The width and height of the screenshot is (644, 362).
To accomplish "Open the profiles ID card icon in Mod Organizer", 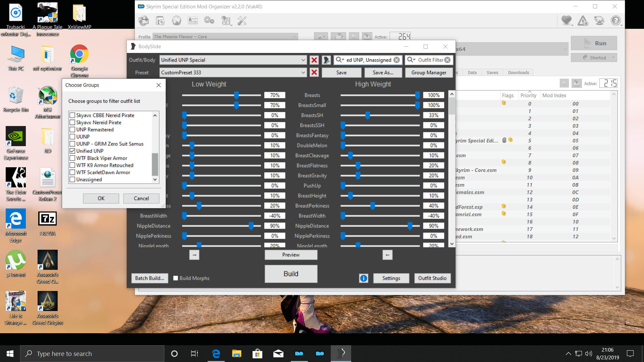I will [x=193, y=21].
